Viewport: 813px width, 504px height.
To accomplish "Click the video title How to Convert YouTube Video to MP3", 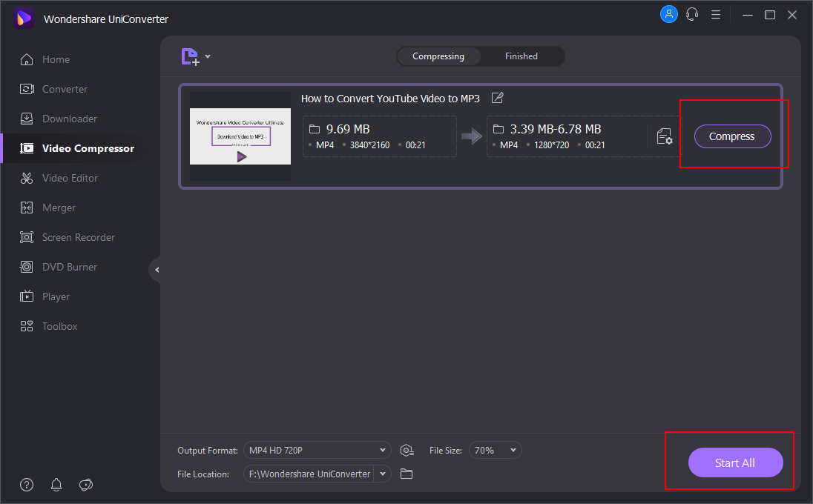I will coord(390,99).
